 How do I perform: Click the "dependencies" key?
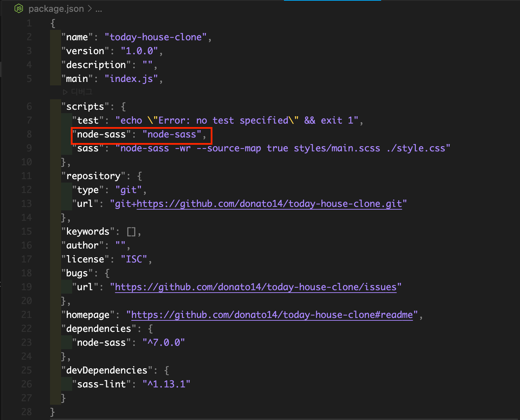pyautogui.click(x=99, y=329)
